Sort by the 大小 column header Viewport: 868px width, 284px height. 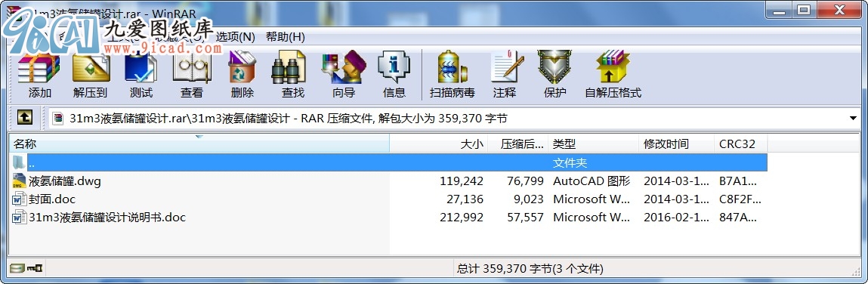coord(439,144)
